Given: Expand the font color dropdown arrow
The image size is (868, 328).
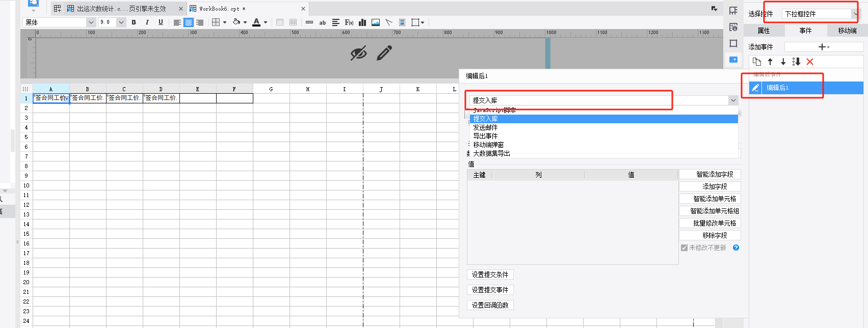Looking at the screenshot, I should pyautogui.click(x=266, y=22).
